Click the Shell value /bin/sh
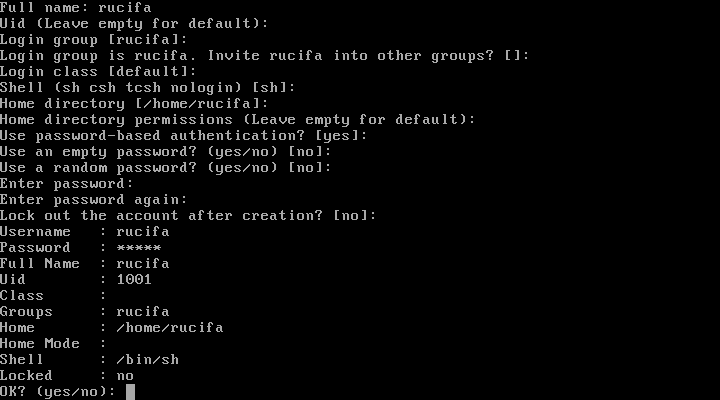Image resolution: width=720 pixels, height=400 pixels. (x=147, y=360)
